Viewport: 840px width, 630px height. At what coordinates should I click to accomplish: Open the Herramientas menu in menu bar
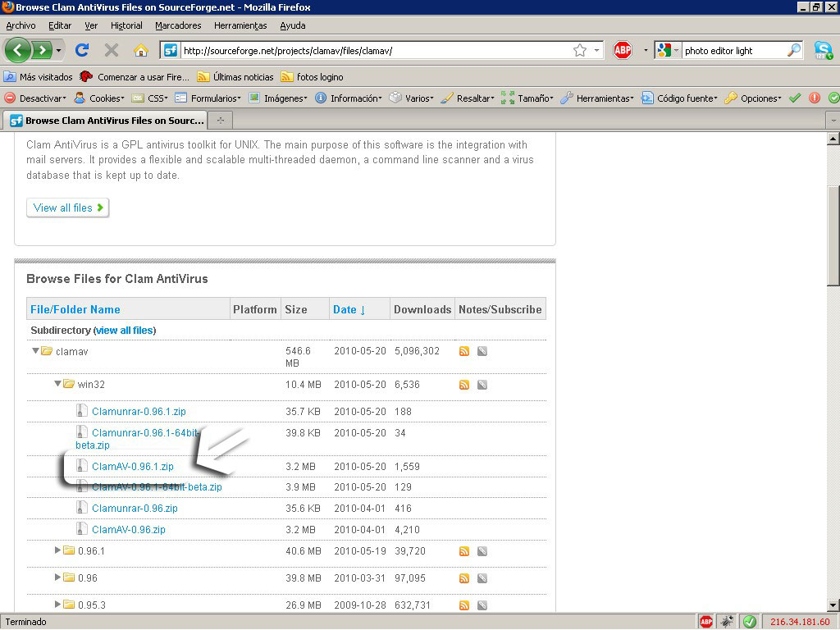coord(240,25)
